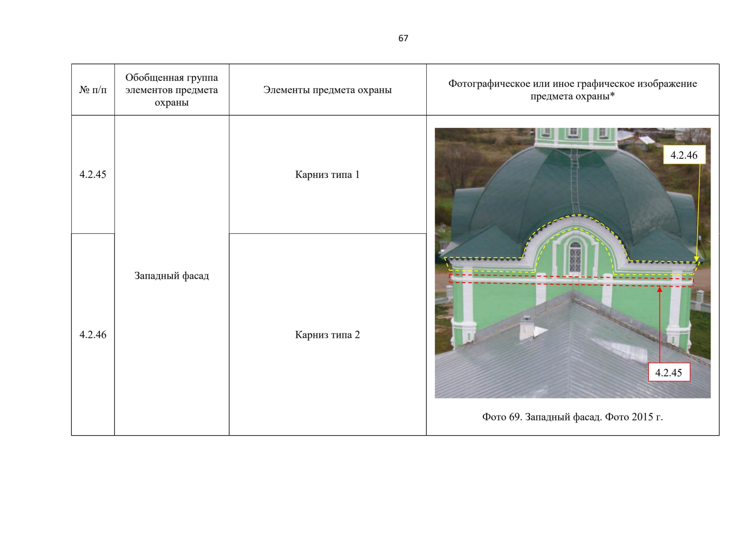This screenshot has width=756, height=535.
Task: Click the yellow arrowhead at the roof edge
Action: pos(696,259)
